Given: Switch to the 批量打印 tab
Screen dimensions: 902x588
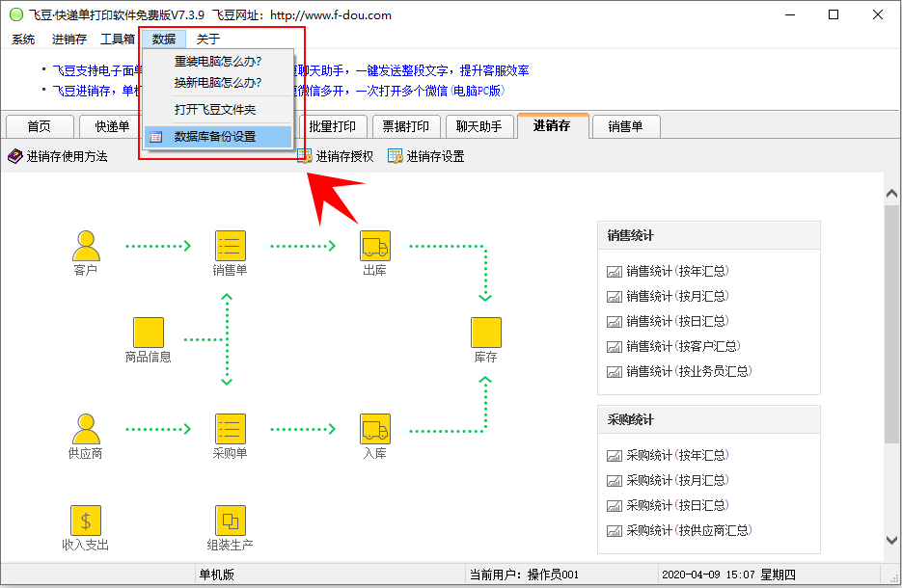Looking at the screenshot, I should pos(333,126).
